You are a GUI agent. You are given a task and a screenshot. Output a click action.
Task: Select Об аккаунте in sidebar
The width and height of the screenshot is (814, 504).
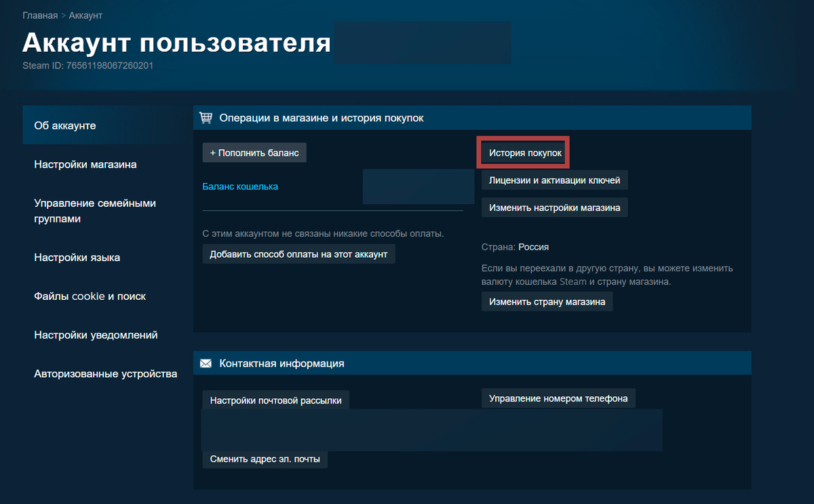pyautogui.click(x=60, y=125)
